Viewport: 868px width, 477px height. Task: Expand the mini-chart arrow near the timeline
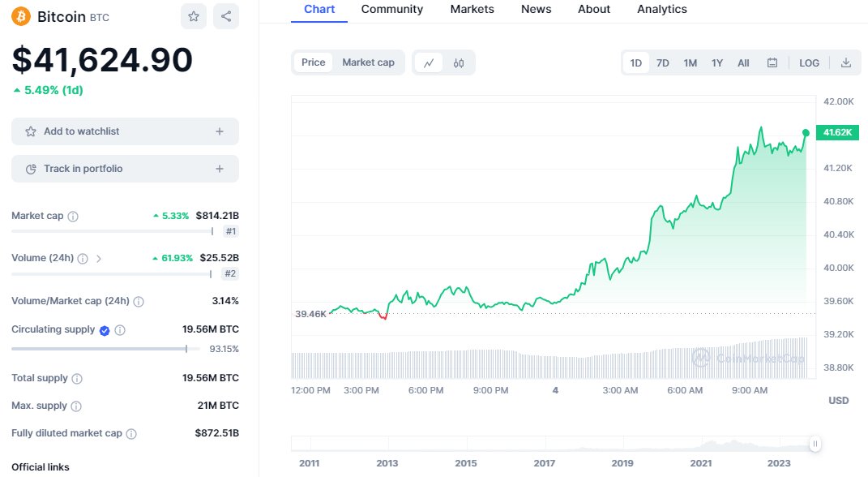(x=814, y=444)
